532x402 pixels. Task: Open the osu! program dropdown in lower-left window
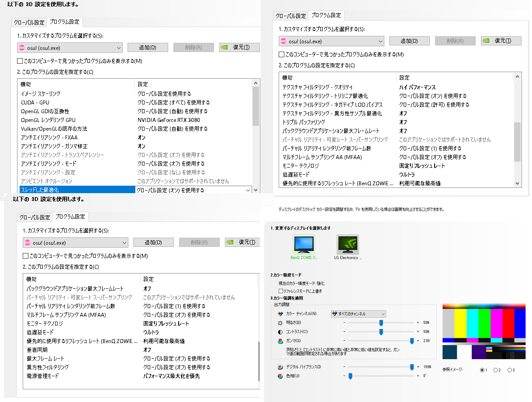click(76, 243)
